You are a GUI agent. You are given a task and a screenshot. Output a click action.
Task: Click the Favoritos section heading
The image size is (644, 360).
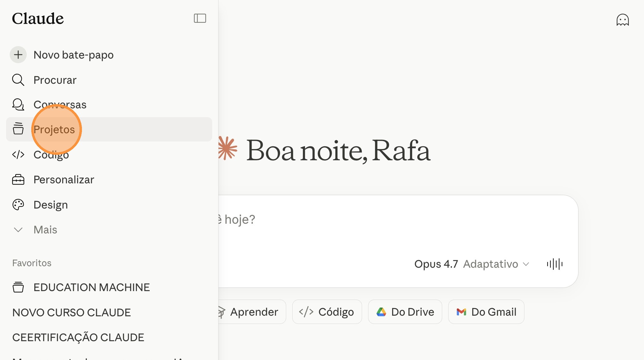[x=32, y=263]
